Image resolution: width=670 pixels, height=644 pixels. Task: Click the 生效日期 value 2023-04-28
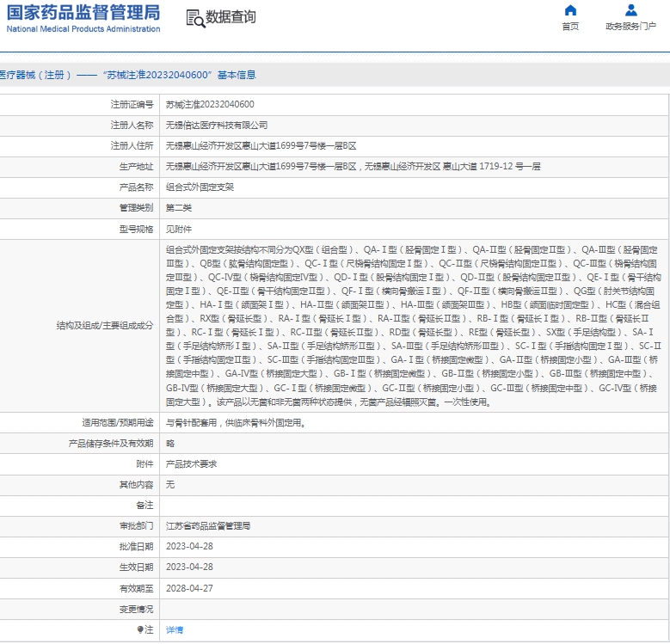[189, 567]
